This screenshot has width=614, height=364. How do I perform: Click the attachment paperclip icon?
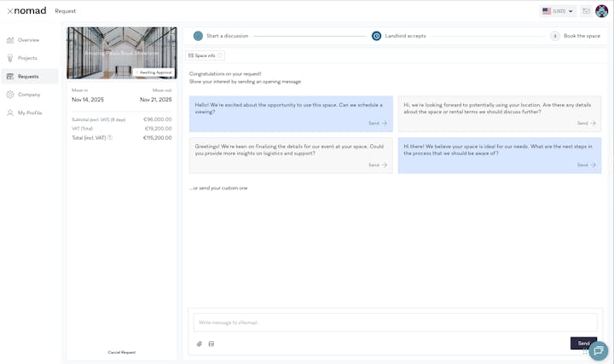200,344
